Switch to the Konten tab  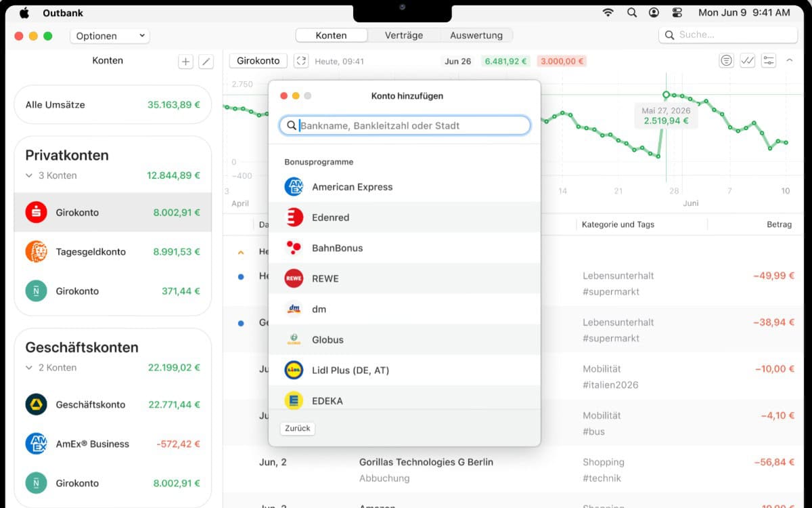click(x=332, y=35)
